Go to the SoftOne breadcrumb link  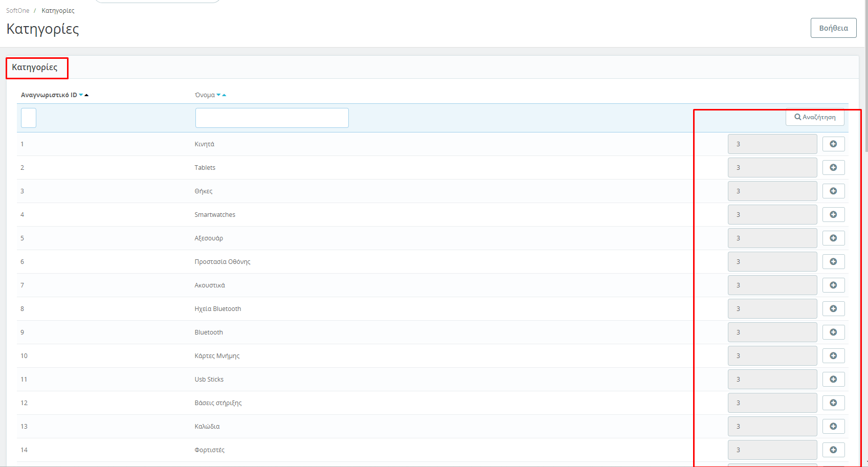(18, 11)
